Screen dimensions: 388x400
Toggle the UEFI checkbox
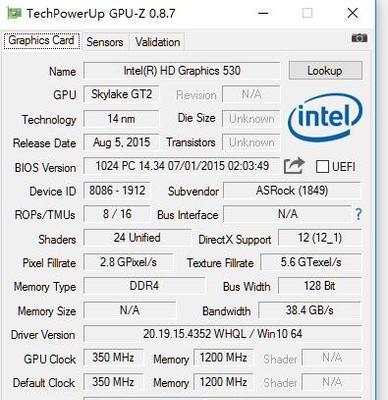(x=322, y=166)
